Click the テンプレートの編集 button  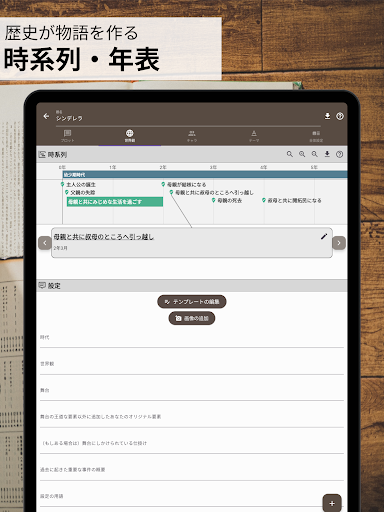(x=192, y=302)
